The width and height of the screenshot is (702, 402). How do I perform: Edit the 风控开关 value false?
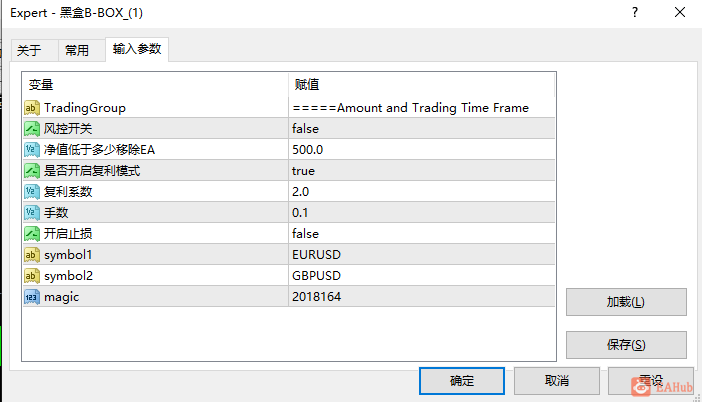422,129
